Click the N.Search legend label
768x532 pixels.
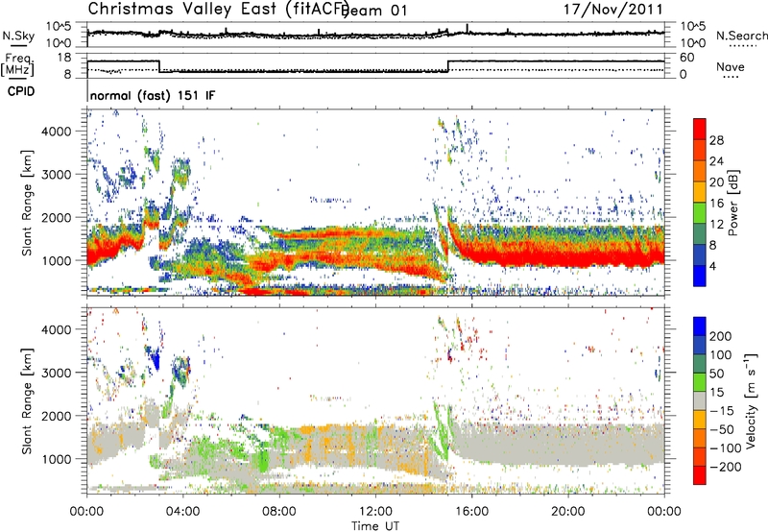click(741, 36)
